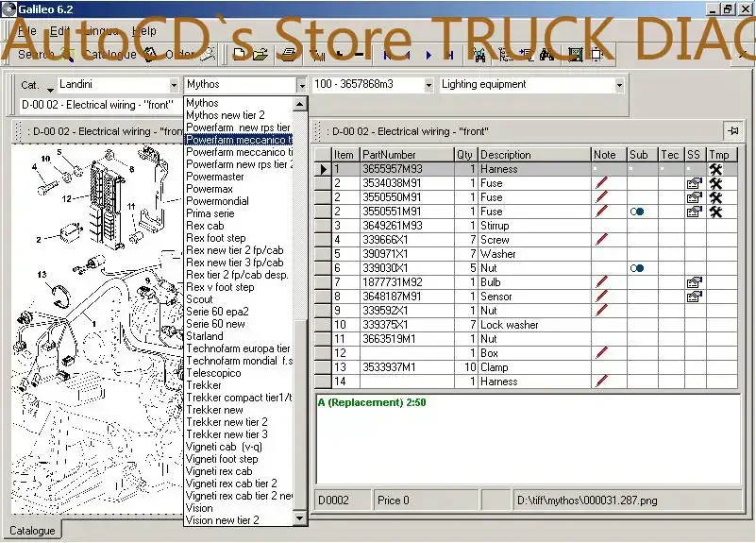Click the tiff mythos file path text

coord(587,501)
